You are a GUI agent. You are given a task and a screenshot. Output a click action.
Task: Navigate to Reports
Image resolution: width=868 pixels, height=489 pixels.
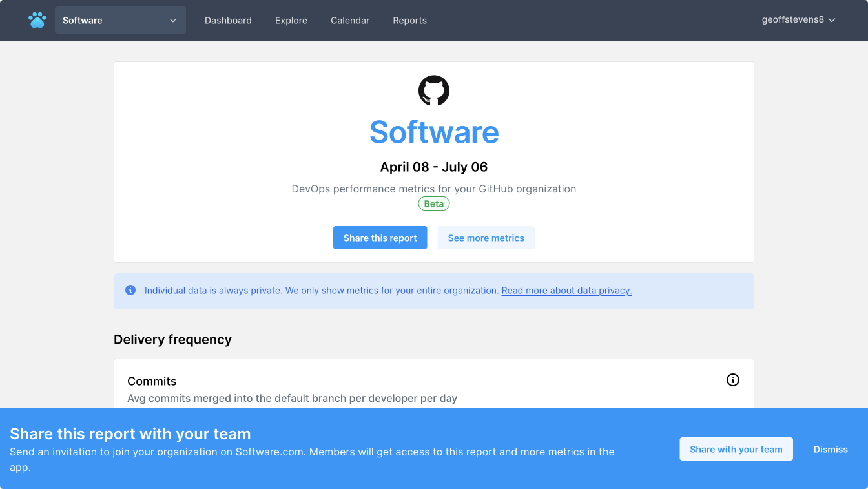pyautogui.click(x=409, y=21)
